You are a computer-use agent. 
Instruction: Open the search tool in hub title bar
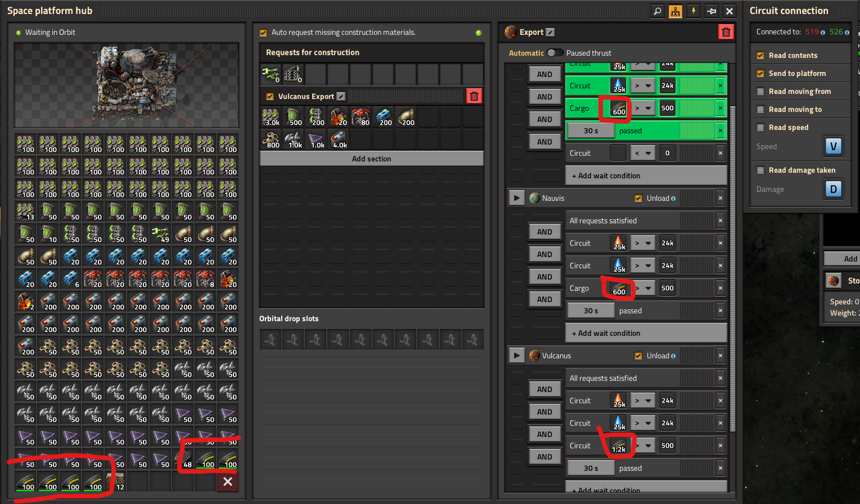[x=658, y=11]
